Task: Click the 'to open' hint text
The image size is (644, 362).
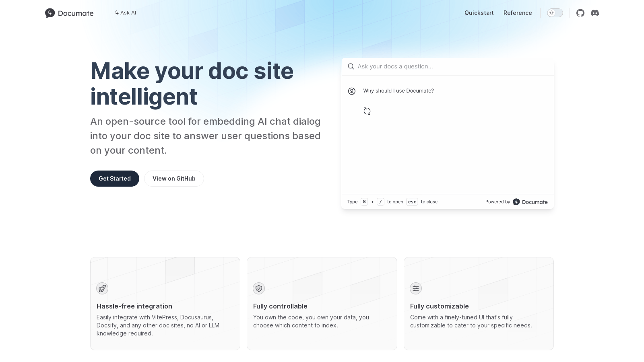Action: (x=395, y=202)
